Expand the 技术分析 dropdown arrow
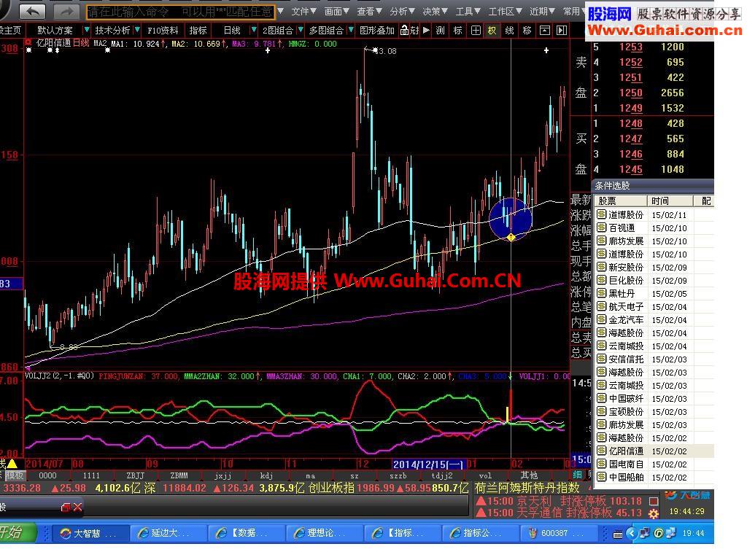The width and height of the screenshot is (747, 560). (137, 31)
